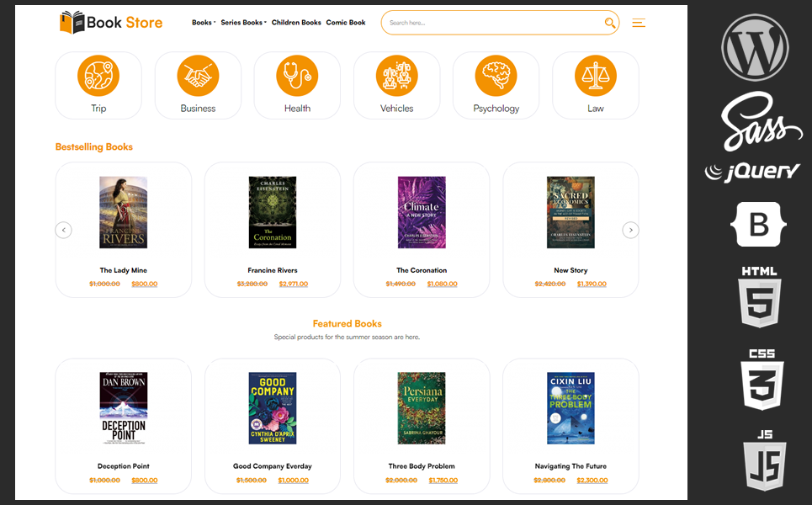Slide bestsellers carousel to the previous books
The width and height of the screenshot is (812, 505).
pos(63,230)
